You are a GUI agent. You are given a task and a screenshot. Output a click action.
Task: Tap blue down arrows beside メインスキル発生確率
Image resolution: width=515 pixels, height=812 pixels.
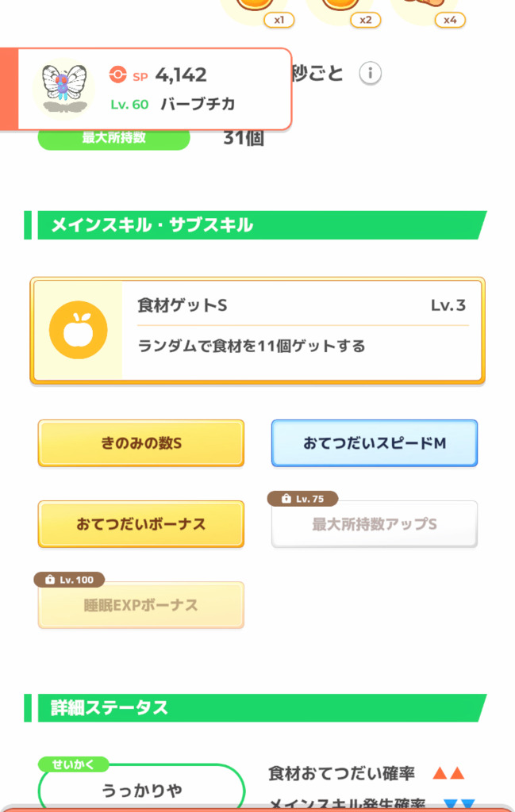[458, 805]
